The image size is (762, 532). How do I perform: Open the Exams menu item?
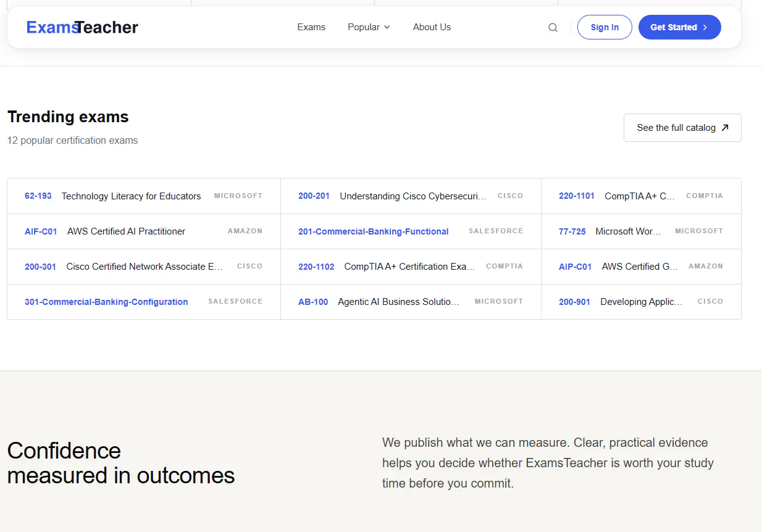311,27
